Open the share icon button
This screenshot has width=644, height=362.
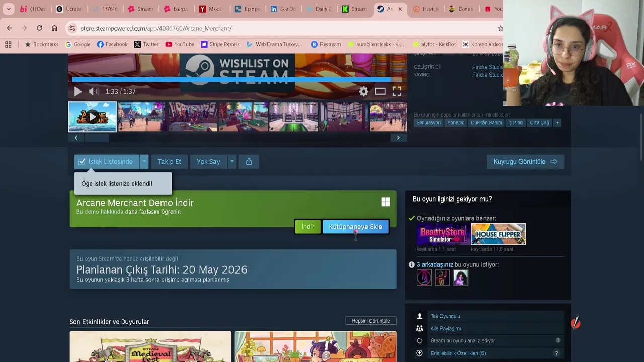[249, 162]
